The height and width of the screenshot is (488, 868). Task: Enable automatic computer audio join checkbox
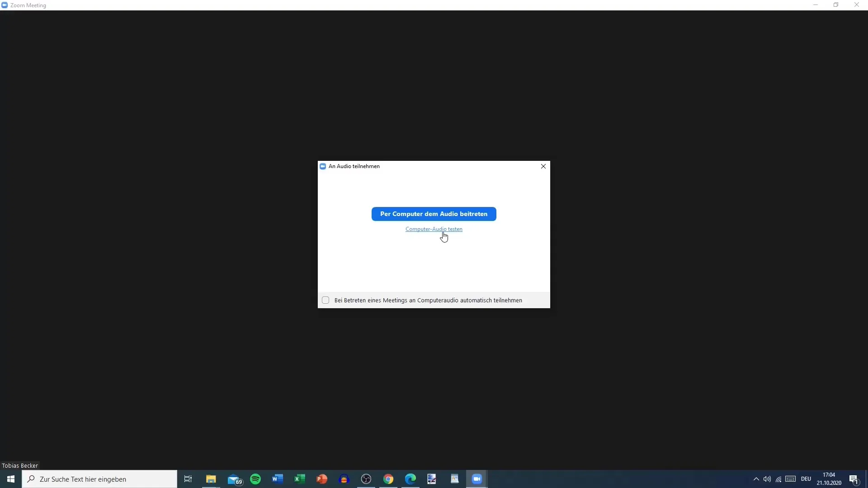click(x=325, y=300)
